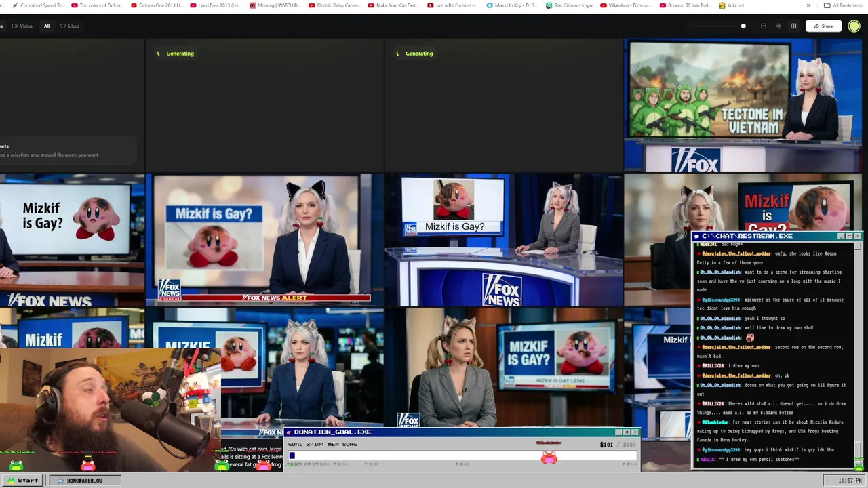Show only Liked items

click(70, 26)
